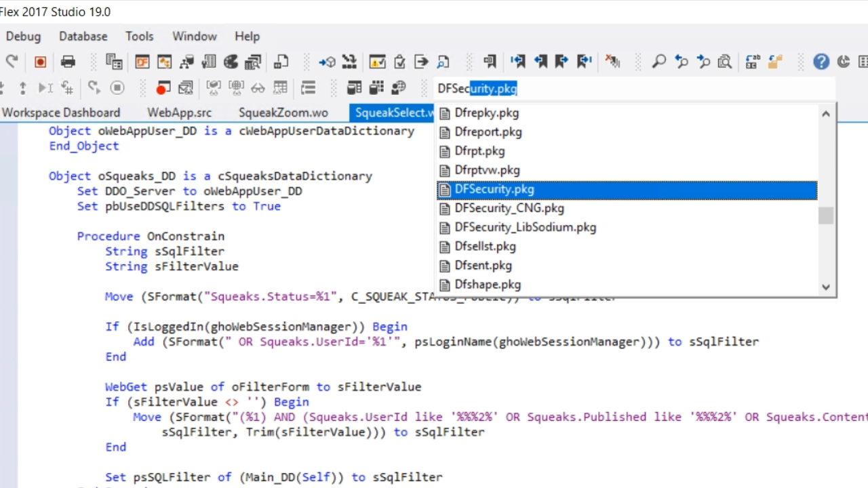Screen dimensions: 868x488
Task: Pick Dfreport.pkg from the suggestion list
Action: coord(488,132)
